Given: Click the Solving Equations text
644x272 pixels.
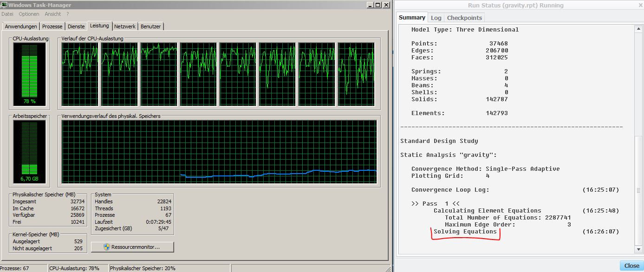Looking at the screenshot, I should 465,232.
